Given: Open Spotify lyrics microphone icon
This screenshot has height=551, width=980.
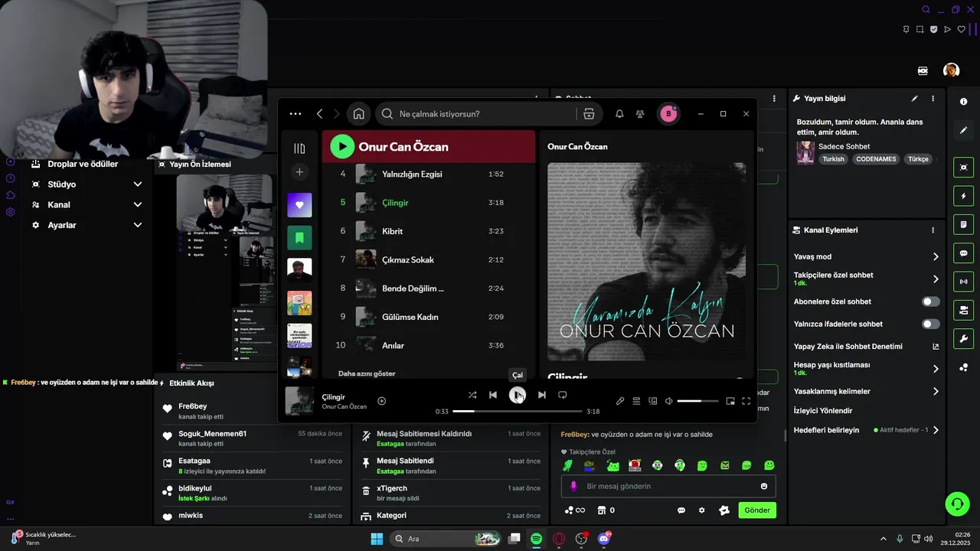Looking at the screenshot, I should coord(620,401).
